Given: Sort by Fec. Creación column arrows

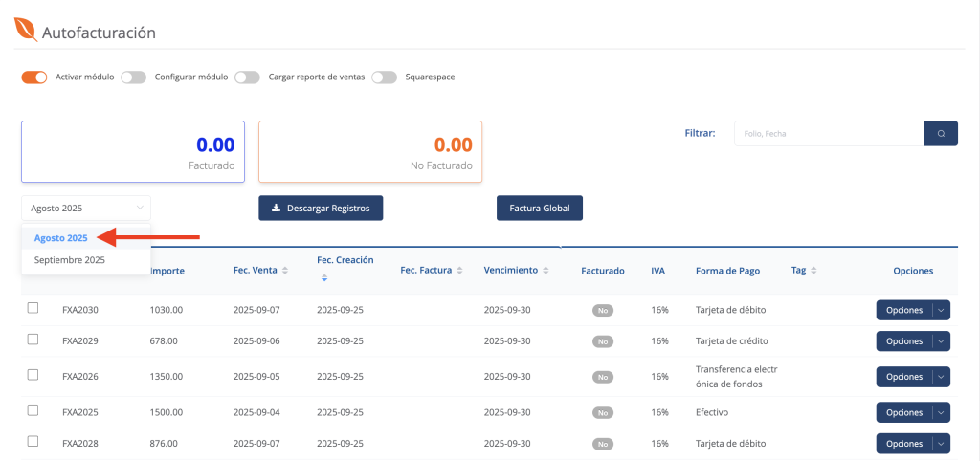Looking at the screenshot, I should coord(323,278).
